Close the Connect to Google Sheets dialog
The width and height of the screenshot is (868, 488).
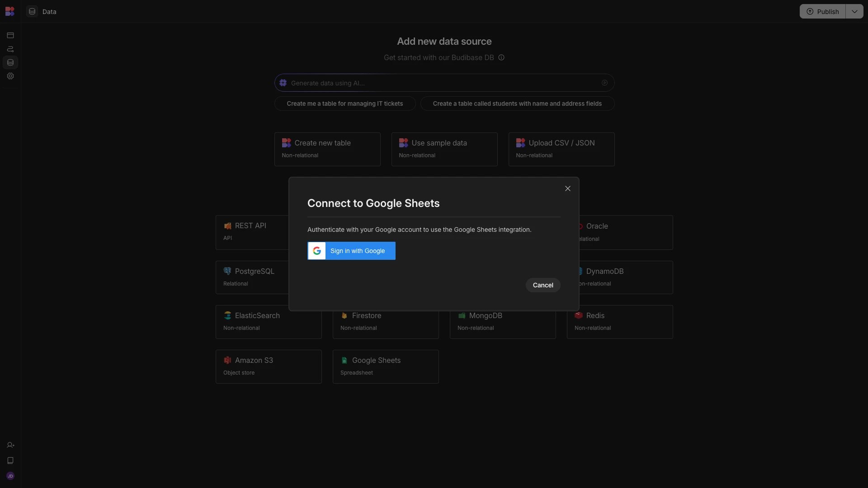568,188
